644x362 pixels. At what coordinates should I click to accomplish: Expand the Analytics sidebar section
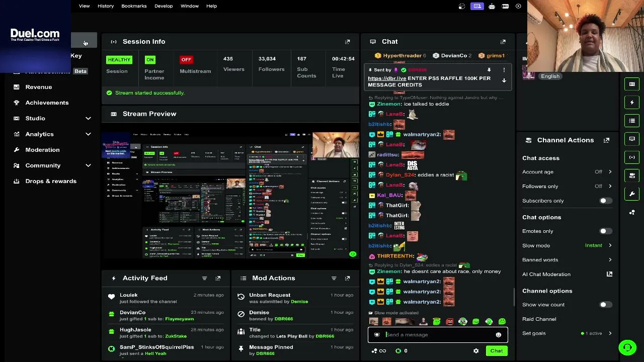coord(88,134)
